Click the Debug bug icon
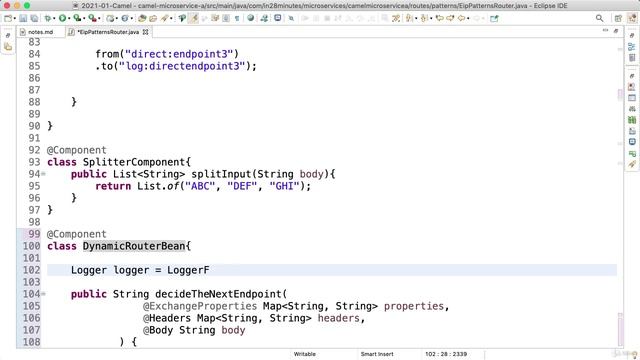The image size is (640, 360). click(x=48, y=18)
